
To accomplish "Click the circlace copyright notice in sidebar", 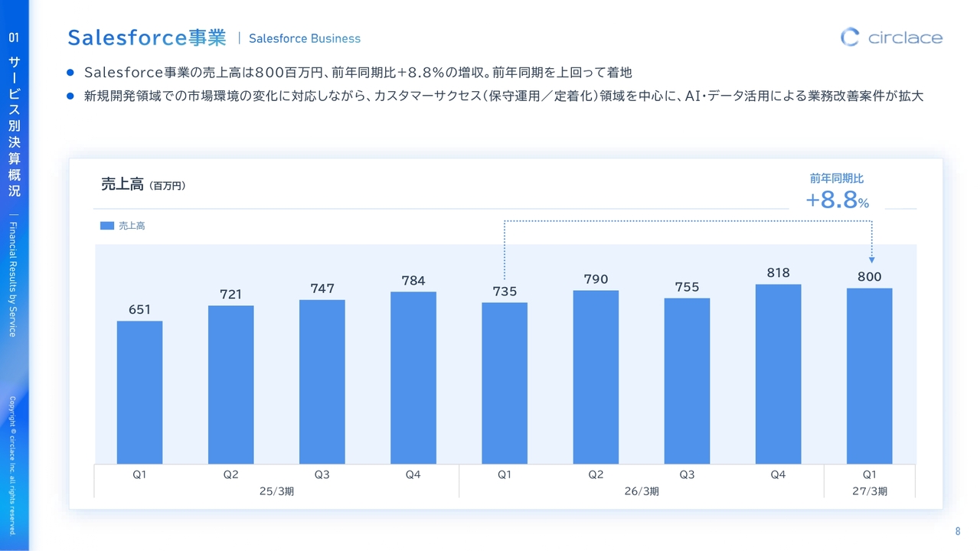I will click(13, 465).
